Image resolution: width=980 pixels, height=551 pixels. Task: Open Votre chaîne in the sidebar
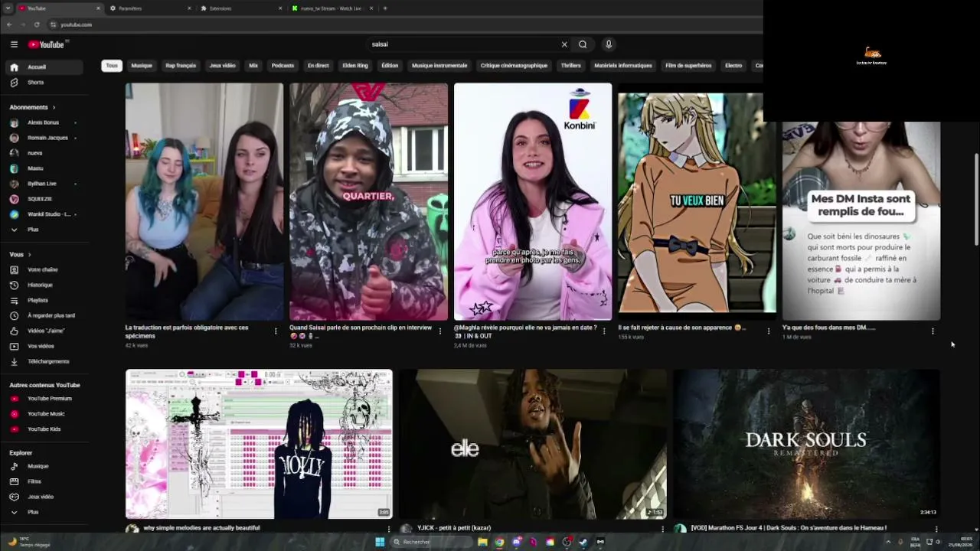coord(45,269)
